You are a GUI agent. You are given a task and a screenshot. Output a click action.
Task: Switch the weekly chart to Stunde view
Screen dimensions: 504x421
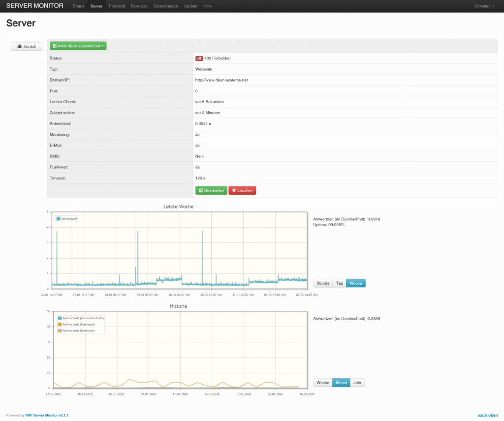[x=323, y=283]
